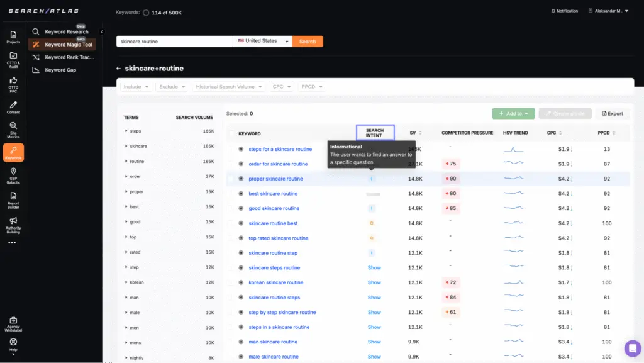The image size is (644, 363).
Task: Sort by the SV column arrows
Action: point(420,133)
